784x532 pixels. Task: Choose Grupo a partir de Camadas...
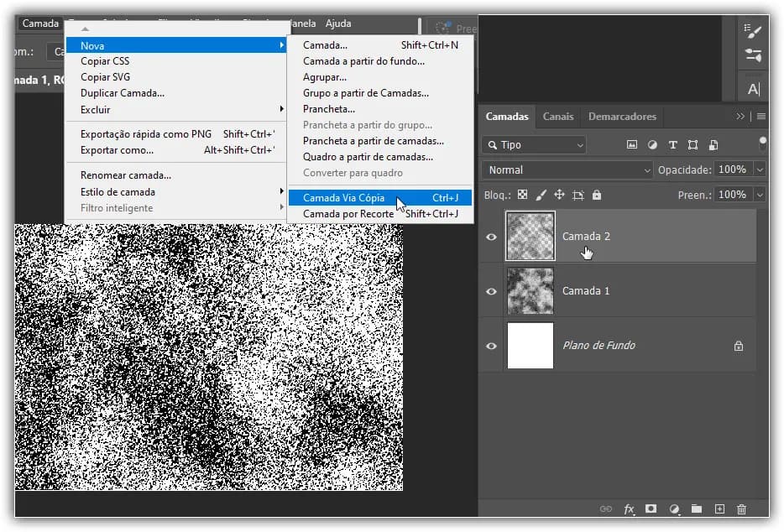point(365,93)
